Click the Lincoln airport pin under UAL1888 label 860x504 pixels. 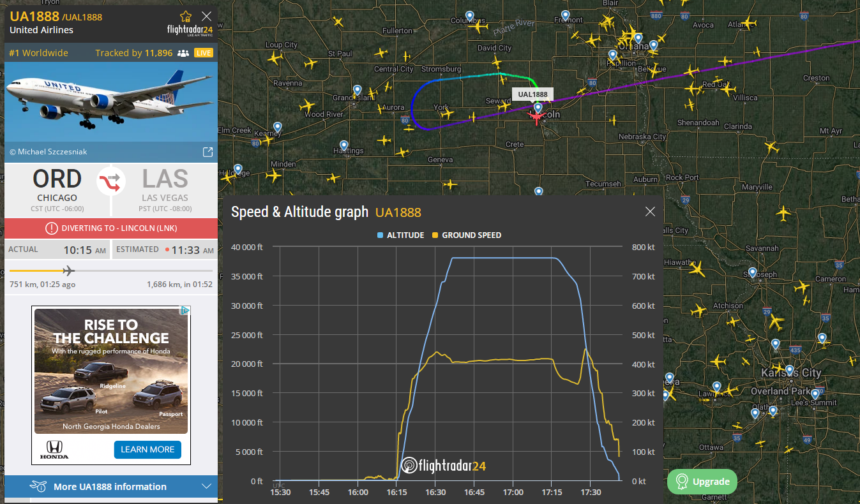click(x=538, y=108)
